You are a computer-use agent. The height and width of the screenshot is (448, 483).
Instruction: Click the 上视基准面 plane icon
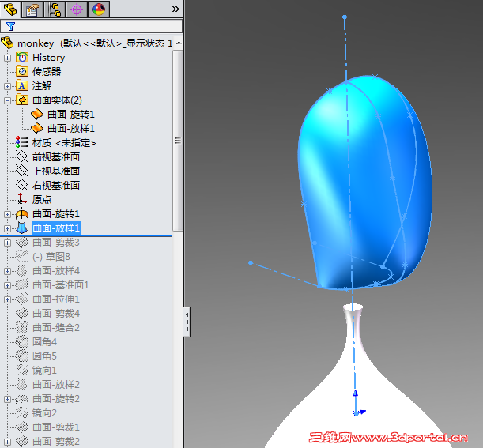click(22, 171)
